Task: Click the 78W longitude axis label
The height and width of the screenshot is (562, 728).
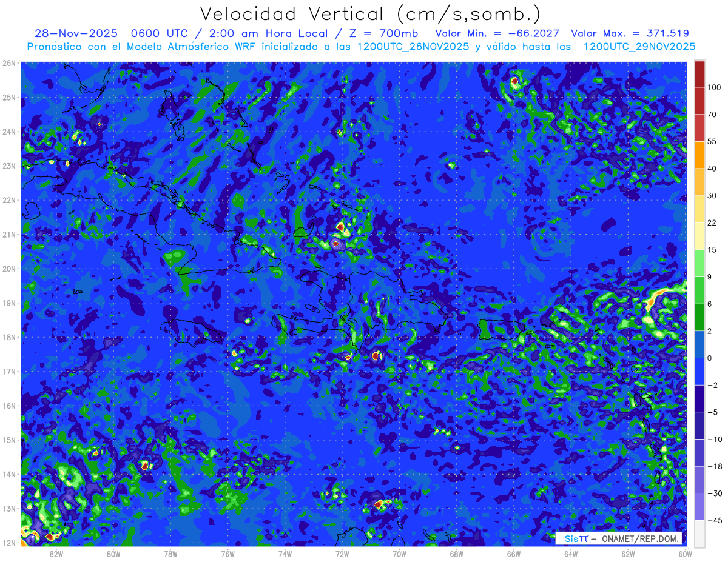Action: pyautogui.click(x=170, y=553)
